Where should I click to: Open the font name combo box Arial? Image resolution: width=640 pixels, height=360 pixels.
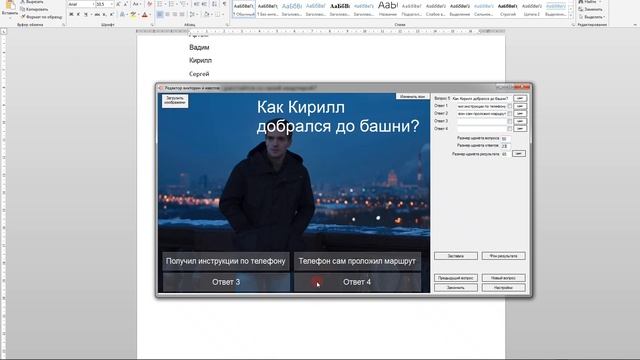tap(81, 4)
